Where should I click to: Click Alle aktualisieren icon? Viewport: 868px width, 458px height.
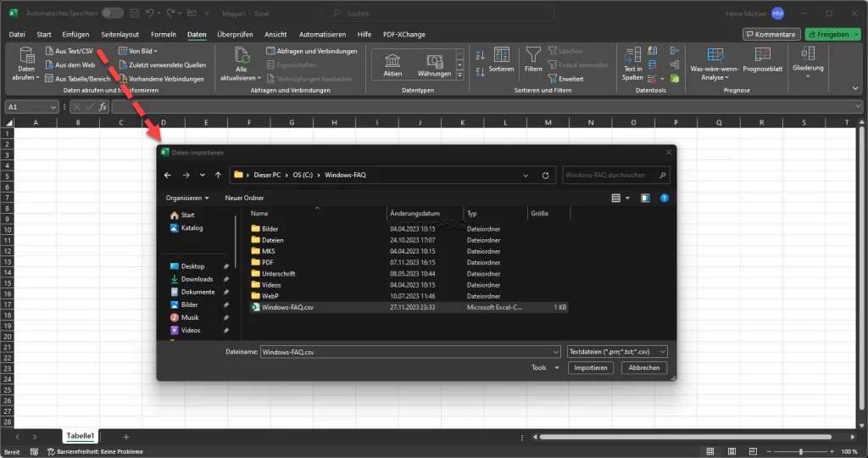pos(242,55)
